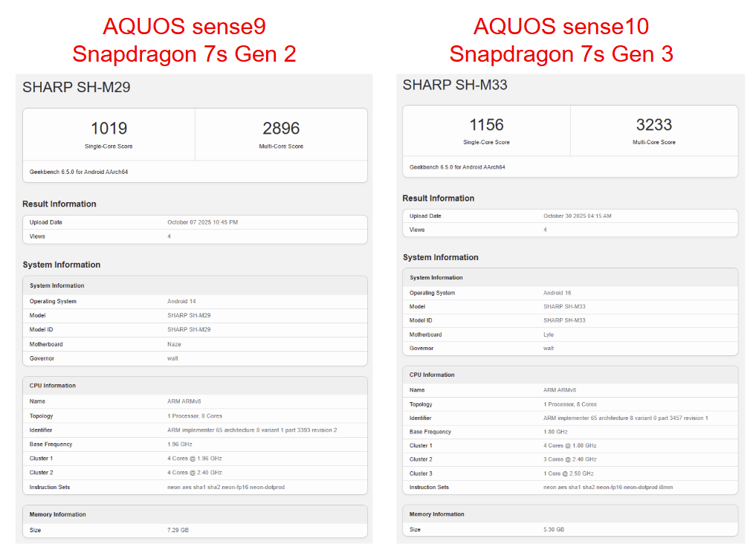The height and width of the screenshot is (556, 756).
Task: Click the October 30 2025 upload date
Action: pos(577,216)
